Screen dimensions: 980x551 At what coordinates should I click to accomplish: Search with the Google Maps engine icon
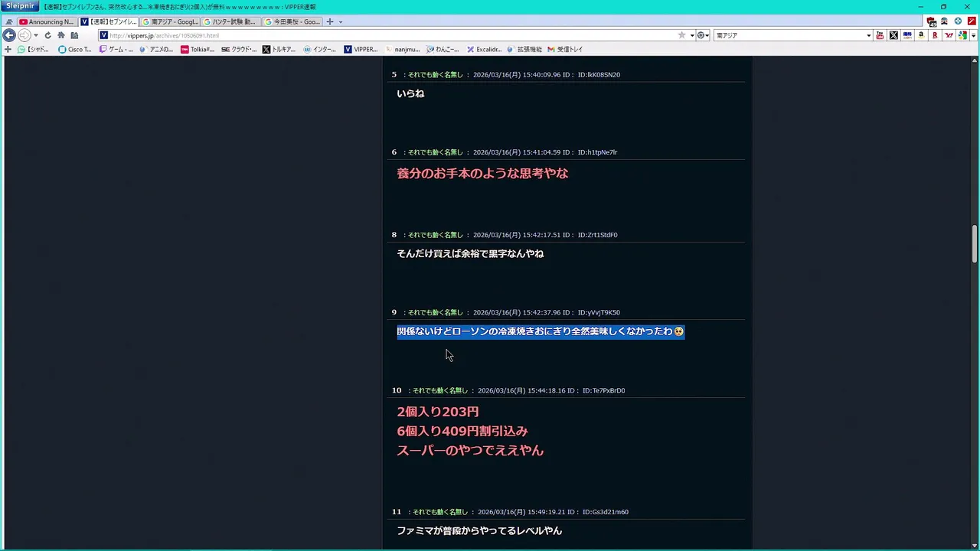(962, 35)
